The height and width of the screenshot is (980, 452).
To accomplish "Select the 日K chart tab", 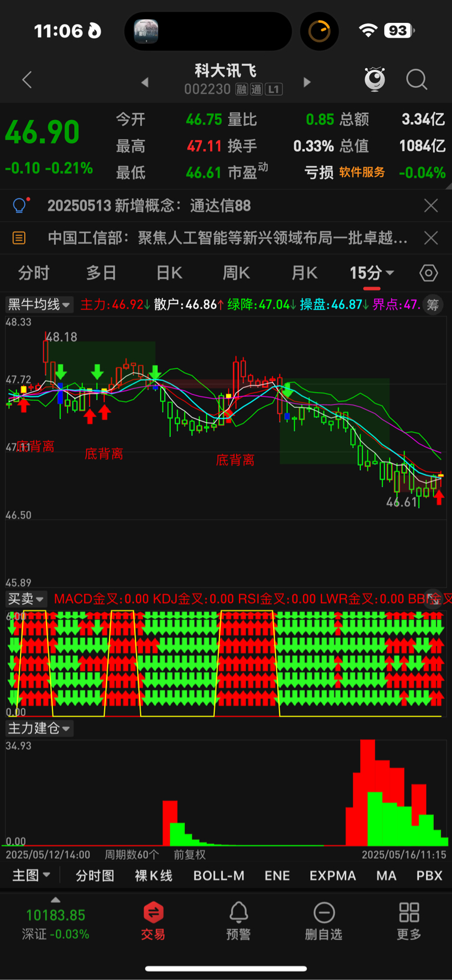I will pyautogui.click(x=169, y=273).
